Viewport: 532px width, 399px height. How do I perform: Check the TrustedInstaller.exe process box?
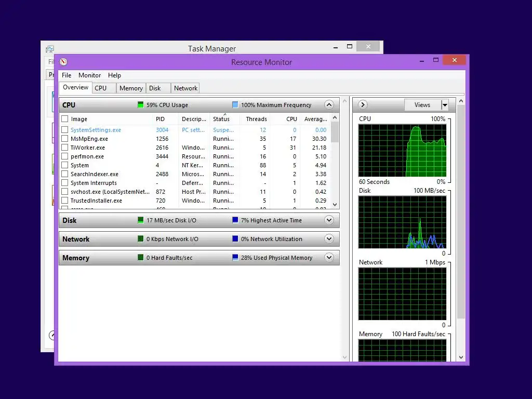pos(65,200)
